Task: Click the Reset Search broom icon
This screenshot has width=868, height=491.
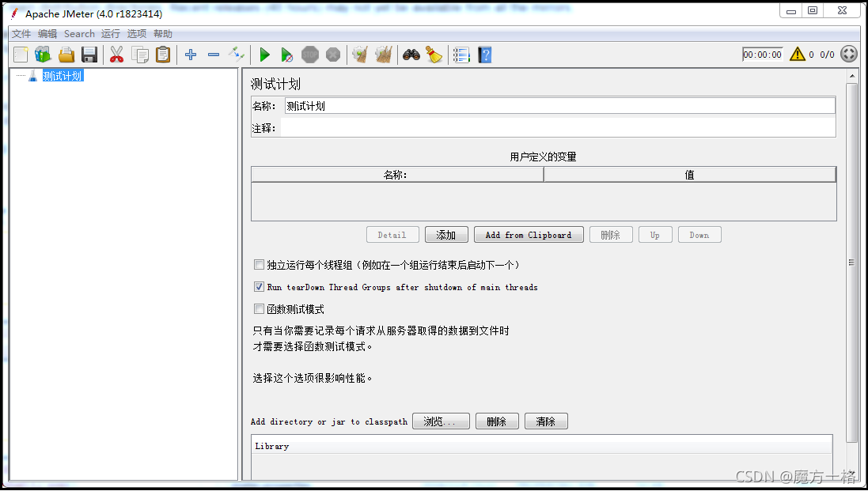Action: point(434,55)
